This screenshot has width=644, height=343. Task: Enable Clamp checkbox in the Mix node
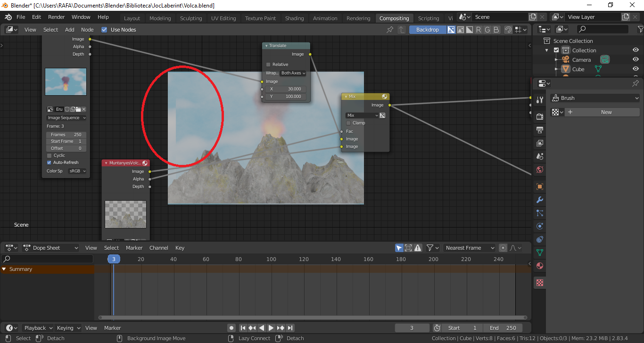348,123
